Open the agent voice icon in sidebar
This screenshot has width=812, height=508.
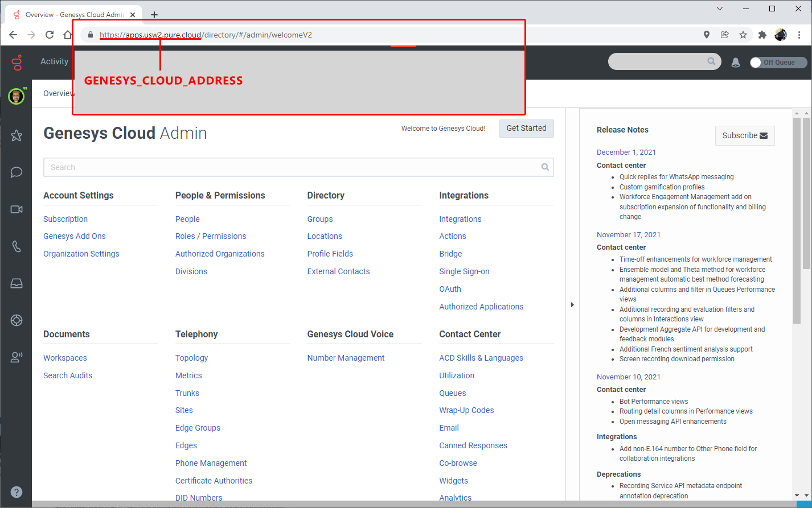pyautogui.click(x=17, y=357)
